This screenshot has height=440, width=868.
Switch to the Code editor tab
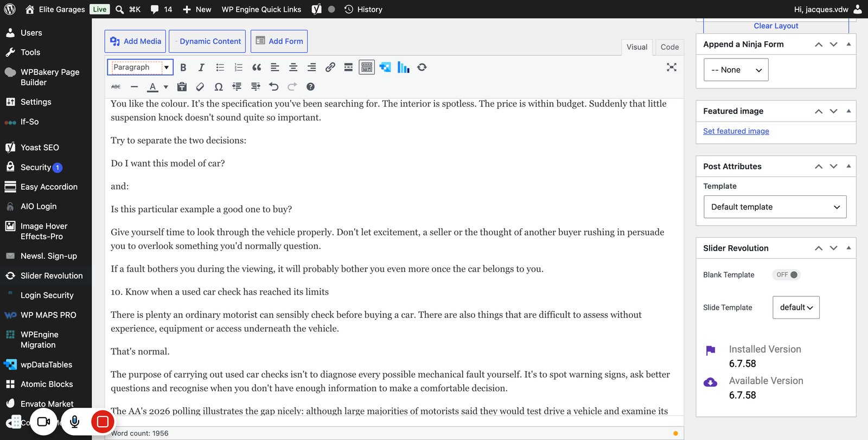[669, 47]
